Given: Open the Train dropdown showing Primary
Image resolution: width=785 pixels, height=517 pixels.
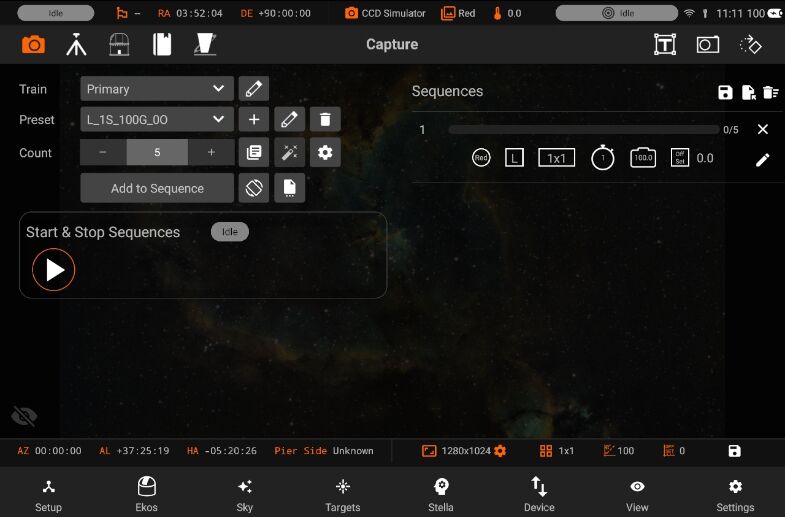Looking at the screenshot, I should [157, 89].
